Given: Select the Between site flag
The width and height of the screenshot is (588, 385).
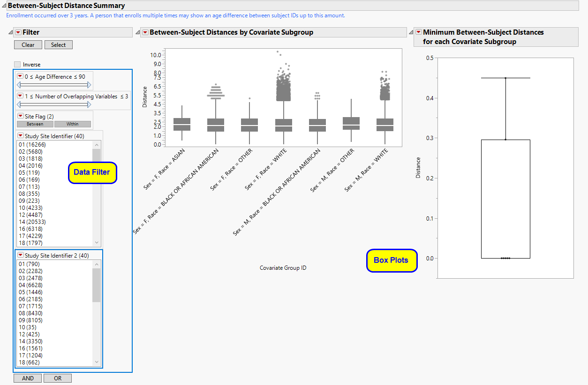Looking at the screenshot, I should pos(35,124).
